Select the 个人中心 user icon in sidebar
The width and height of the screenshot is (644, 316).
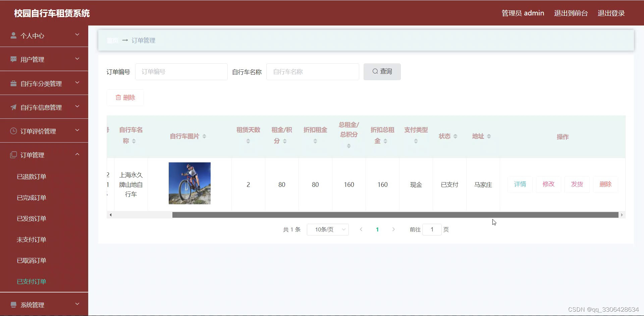click(x=13, y=35)
